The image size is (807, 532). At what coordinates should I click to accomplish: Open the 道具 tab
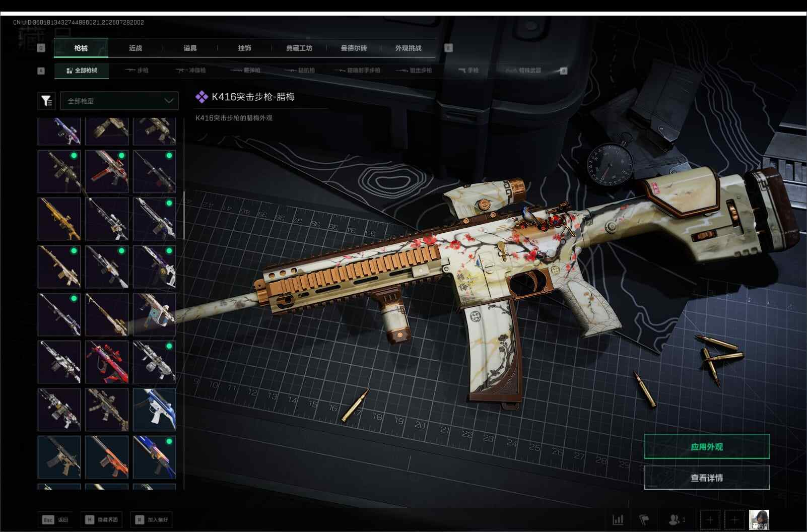(x=190, y=48)
